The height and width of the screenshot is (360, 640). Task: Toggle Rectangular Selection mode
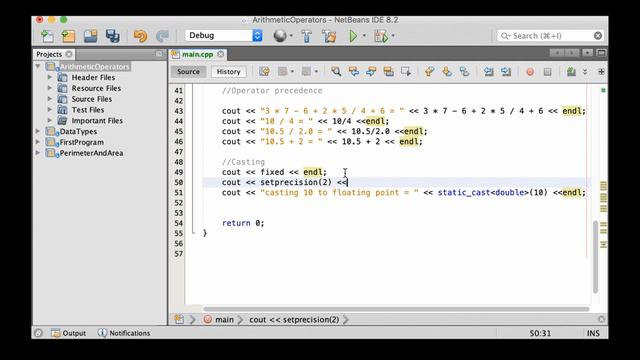406,72
